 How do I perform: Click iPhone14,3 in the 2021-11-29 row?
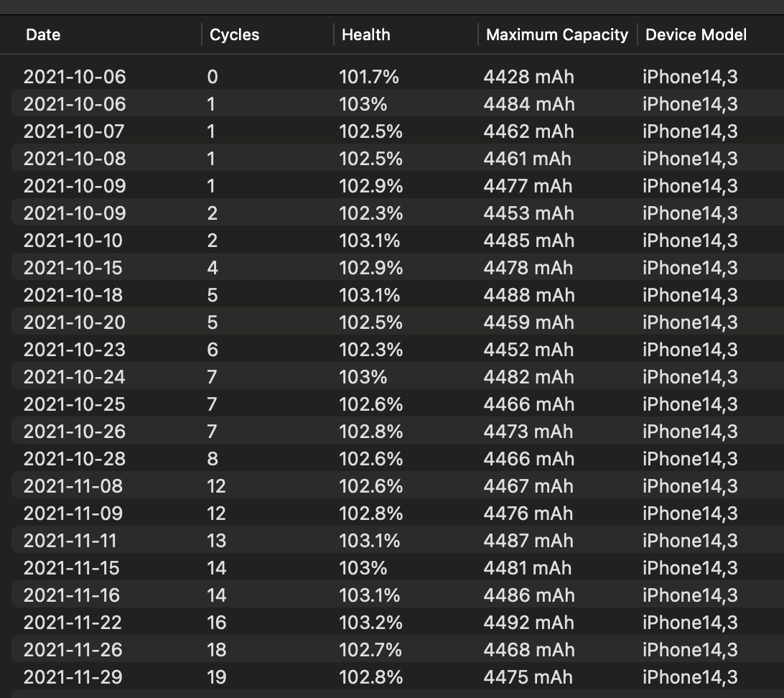point(690,676)
